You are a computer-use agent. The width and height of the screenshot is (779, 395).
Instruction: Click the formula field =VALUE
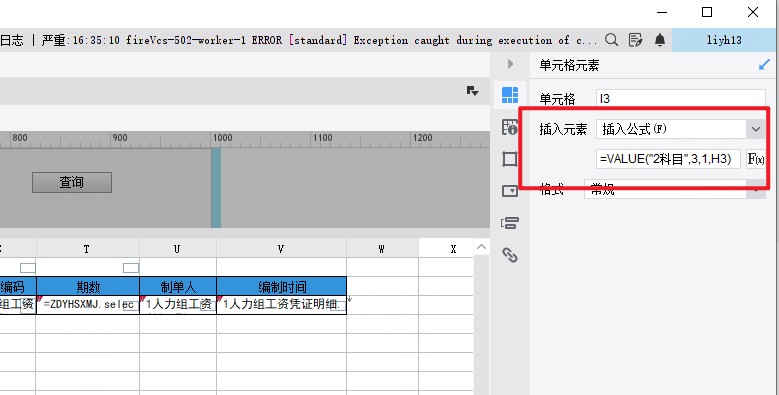coord(668,159)
